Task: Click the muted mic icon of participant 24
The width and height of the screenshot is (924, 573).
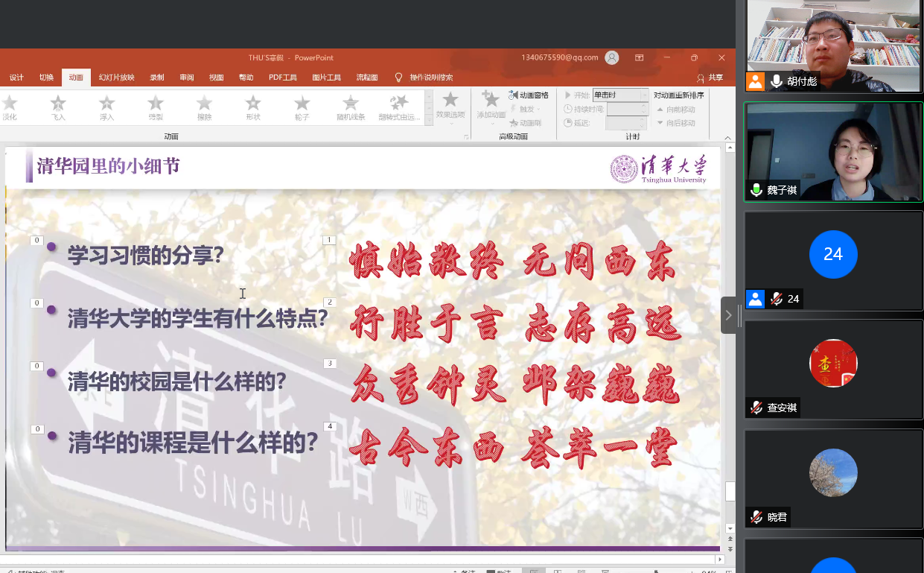Action: [777, 299]
